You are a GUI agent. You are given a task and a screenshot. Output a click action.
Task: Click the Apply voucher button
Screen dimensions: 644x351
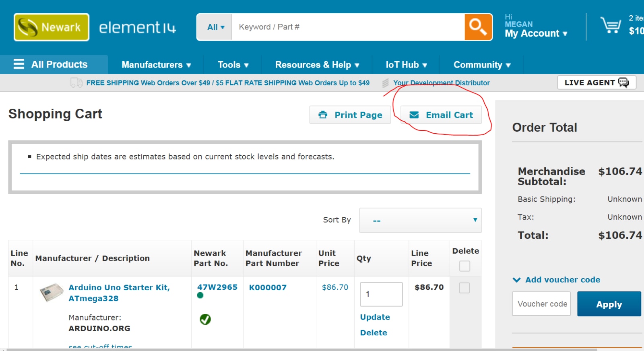pos(609,304)
